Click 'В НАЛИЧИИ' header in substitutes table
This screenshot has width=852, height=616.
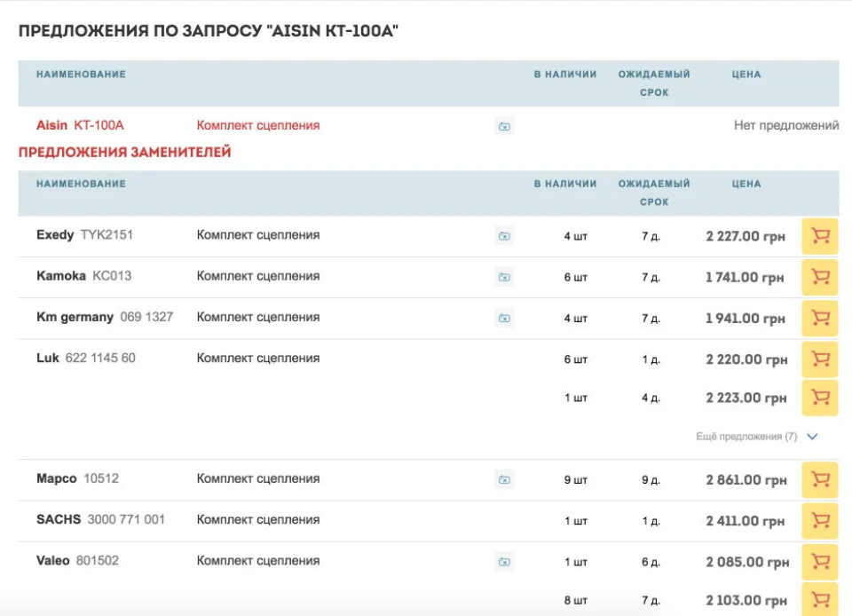pyautogui.click(x=565, y=184)
